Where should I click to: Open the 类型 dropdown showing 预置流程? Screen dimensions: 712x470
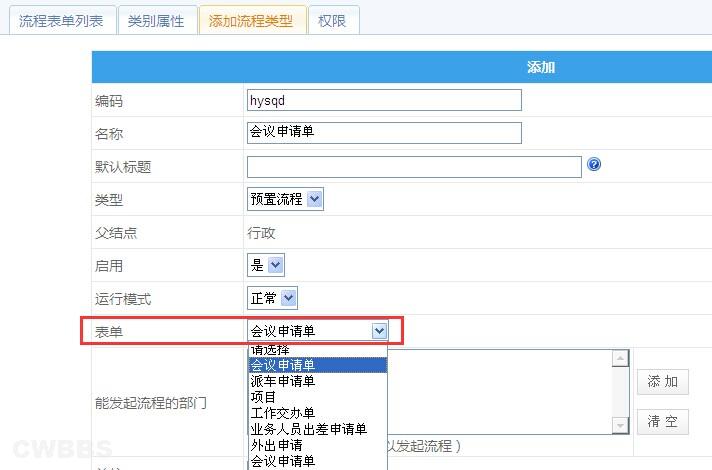[x=285, y=199]
